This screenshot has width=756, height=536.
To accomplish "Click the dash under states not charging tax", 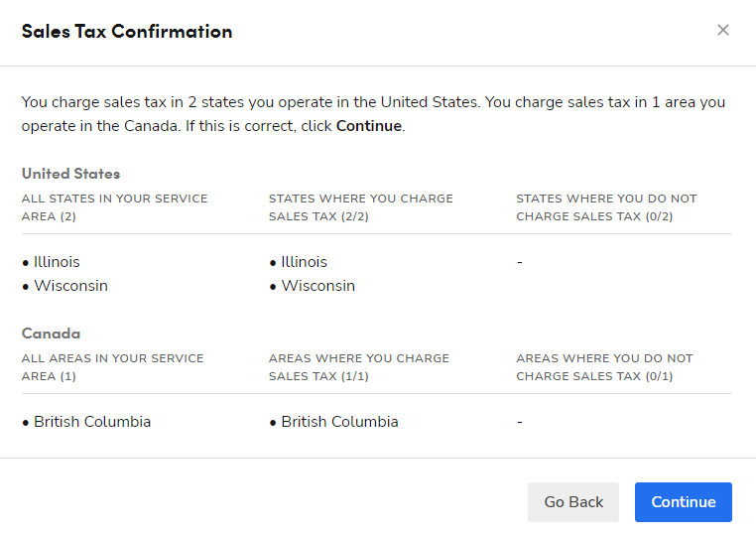I will 520,262.
